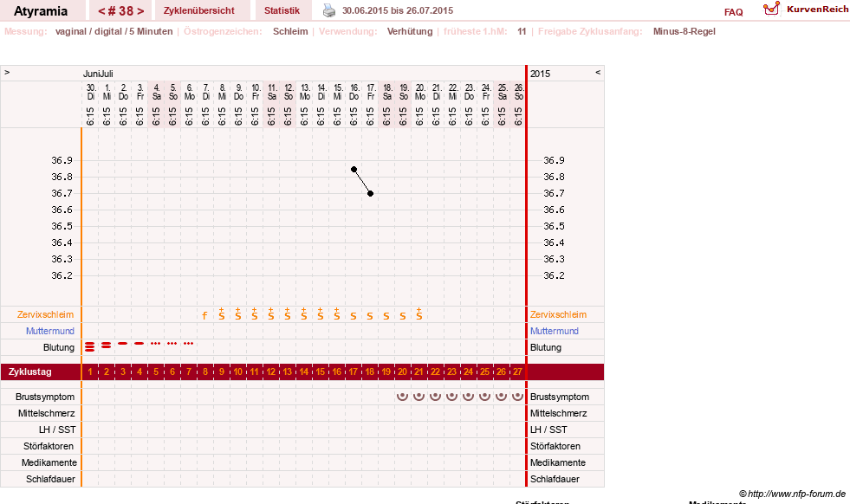Click the breast symptom icon on cycle day 27
850x504 pixels.
517,396
